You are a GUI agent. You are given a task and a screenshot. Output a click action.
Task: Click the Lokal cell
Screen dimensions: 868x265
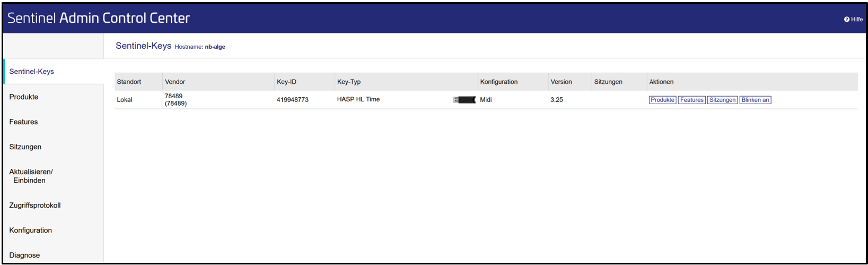(x=125, y=100)
